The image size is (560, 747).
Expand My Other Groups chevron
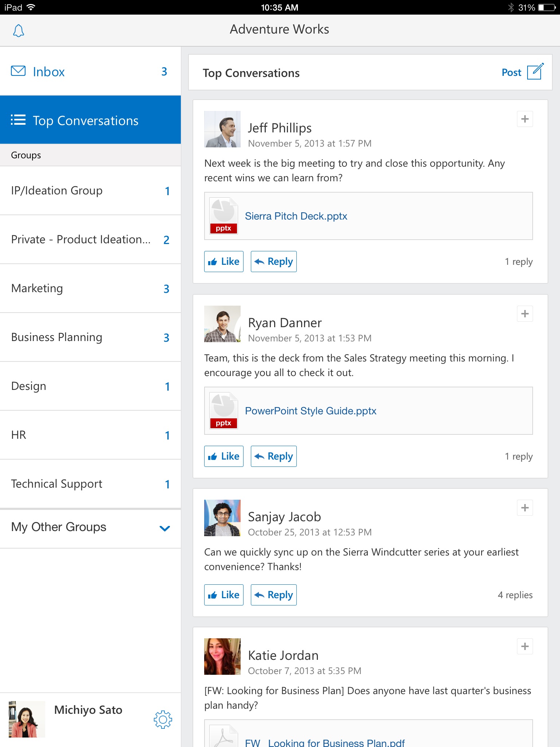tap(165, 528)
